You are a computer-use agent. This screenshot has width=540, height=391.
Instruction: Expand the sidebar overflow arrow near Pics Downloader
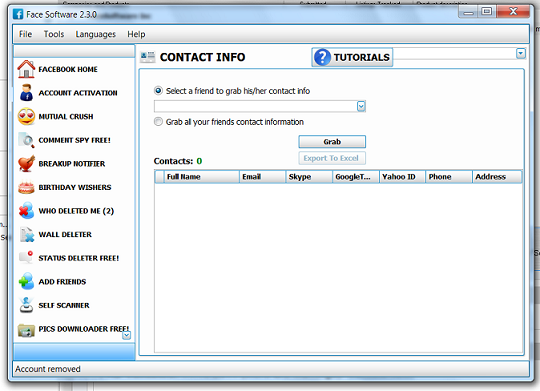pyautogui.click(x=126, y=335)
